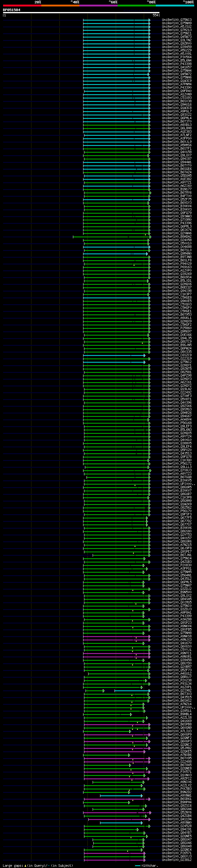Click label UniRef100_B6SPB8
197x868 pixels.
(176, 724)
